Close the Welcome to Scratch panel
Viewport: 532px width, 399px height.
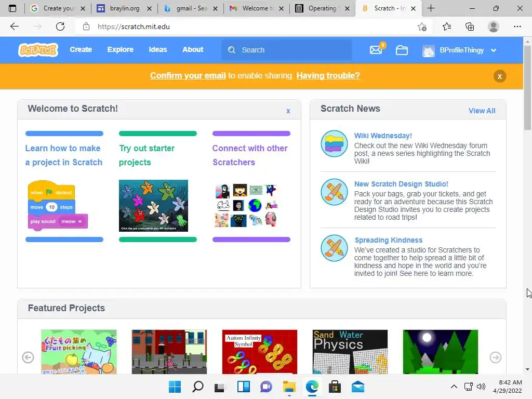(x=288, y=111)
